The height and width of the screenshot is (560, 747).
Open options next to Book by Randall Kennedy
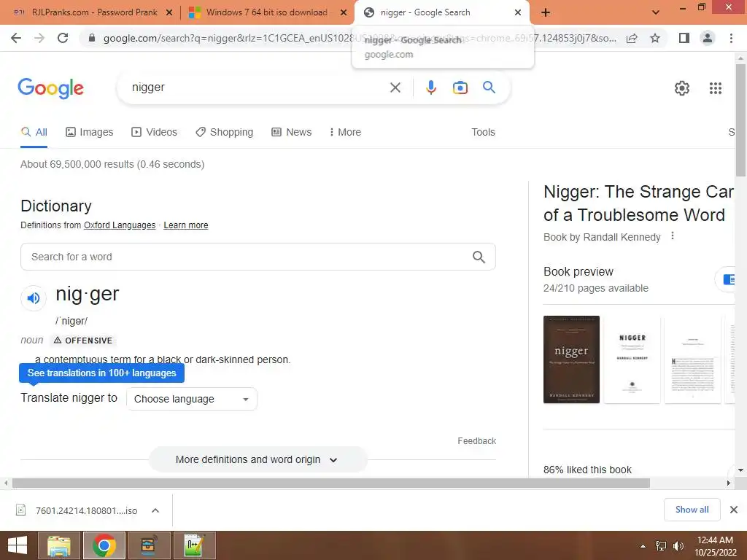672,236
